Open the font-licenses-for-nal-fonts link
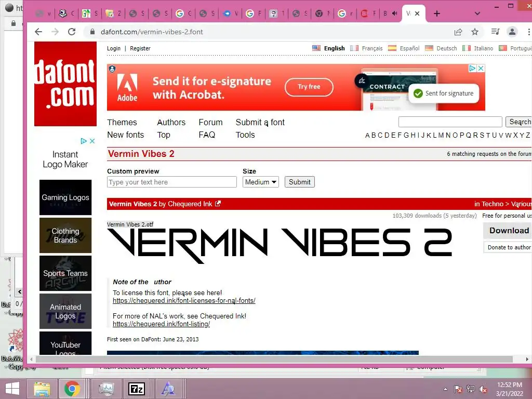The image size is (532, 399). (184, 301)
